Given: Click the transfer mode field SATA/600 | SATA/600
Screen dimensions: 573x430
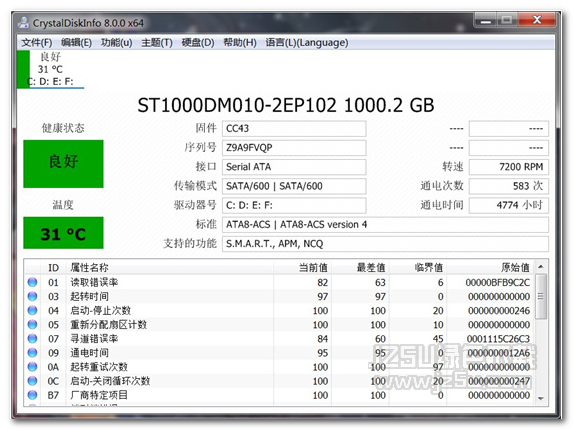Looking at the screenshot, I should pos(294,186).
